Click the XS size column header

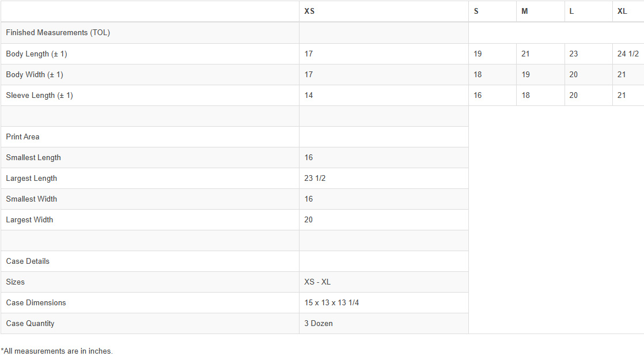coord(309,12)
